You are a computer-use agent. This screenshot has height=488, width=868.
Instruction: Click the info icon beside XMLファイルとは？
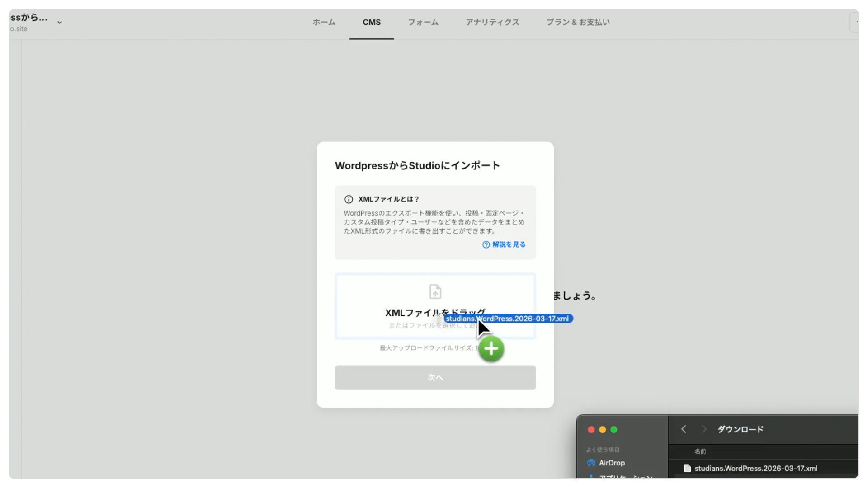point(349,199)
